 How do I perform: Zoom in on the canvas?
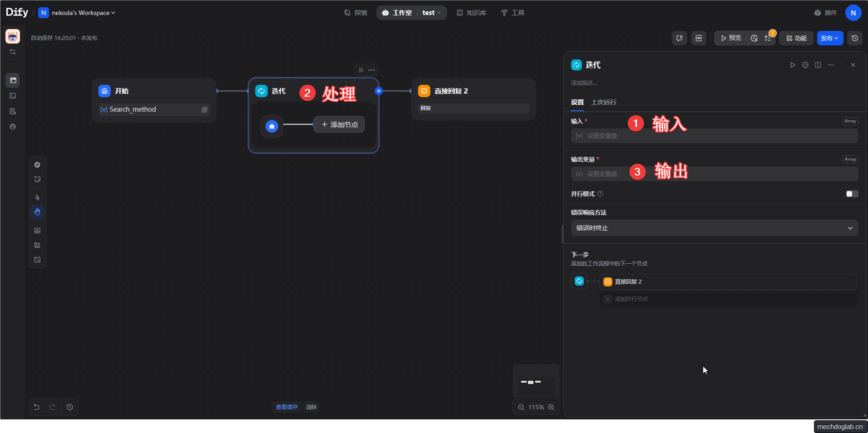click(x=551, y=407)
